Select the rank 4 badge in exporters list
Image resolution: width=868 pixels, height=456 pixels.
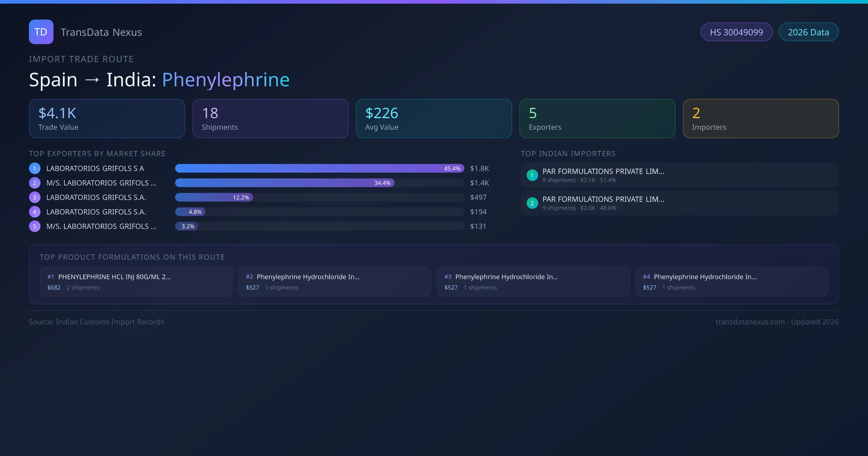34,212
